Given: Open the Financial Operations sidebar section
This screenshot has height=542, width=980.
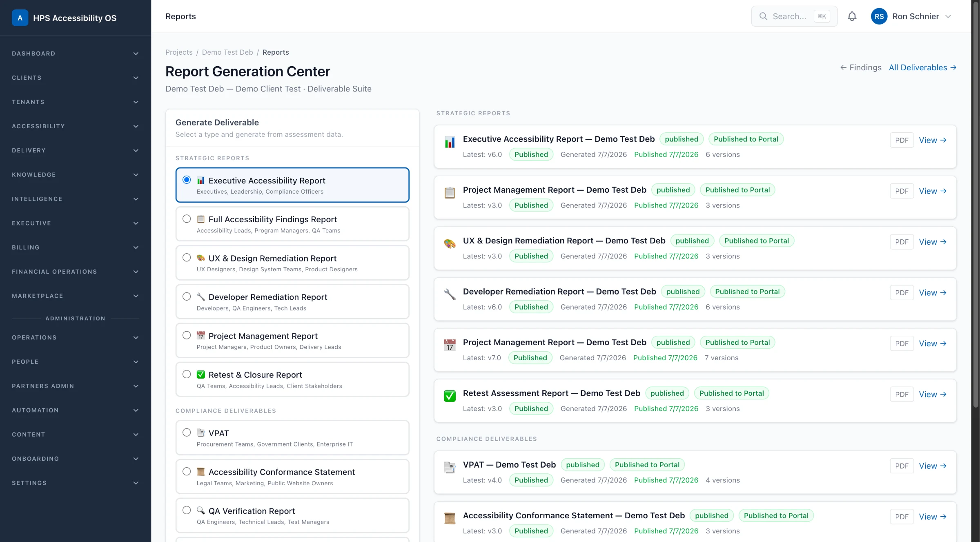Looking at the screenshot, I should (x=76, y=272).
